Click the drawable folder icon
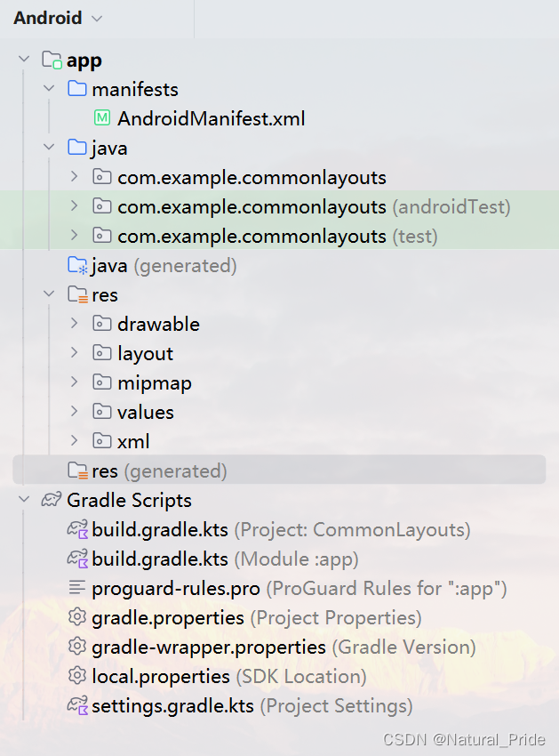 pos(100,324)
